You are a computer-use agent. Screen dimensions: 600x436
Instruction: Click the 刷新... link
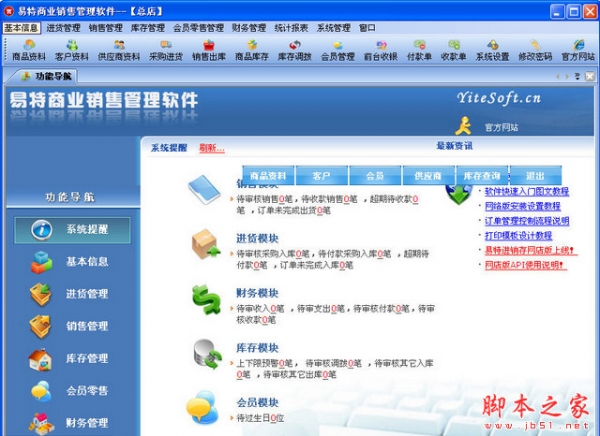tap(212, 148)
